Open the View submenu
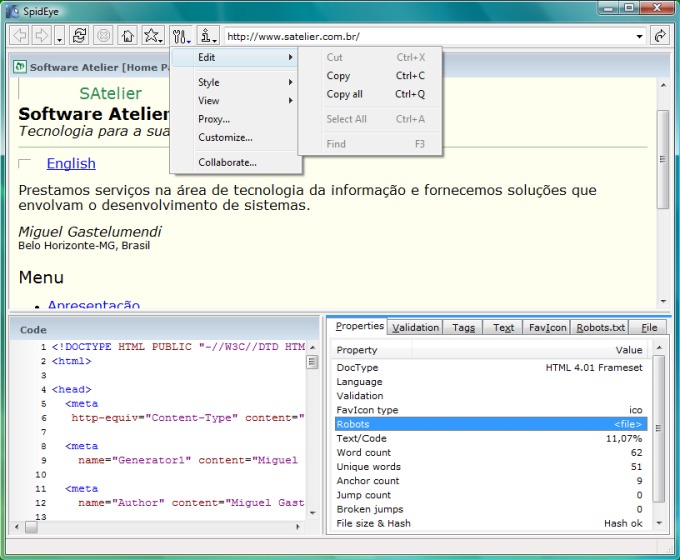Viewport: 680px width, 560px height. click(x=235, y=101)
